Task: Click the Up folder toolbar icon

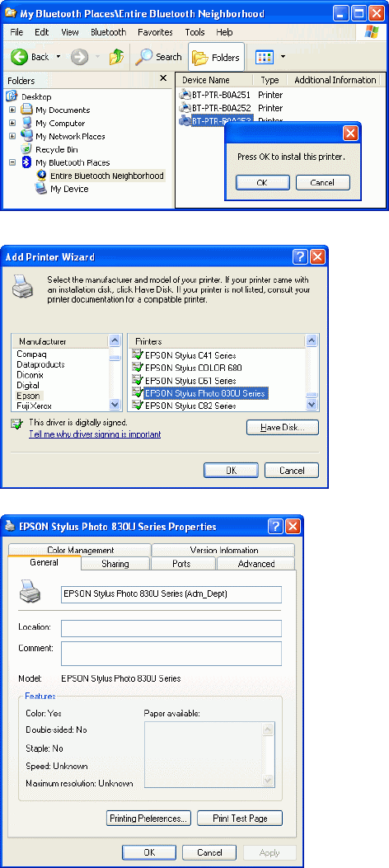Action: (116, 56)
